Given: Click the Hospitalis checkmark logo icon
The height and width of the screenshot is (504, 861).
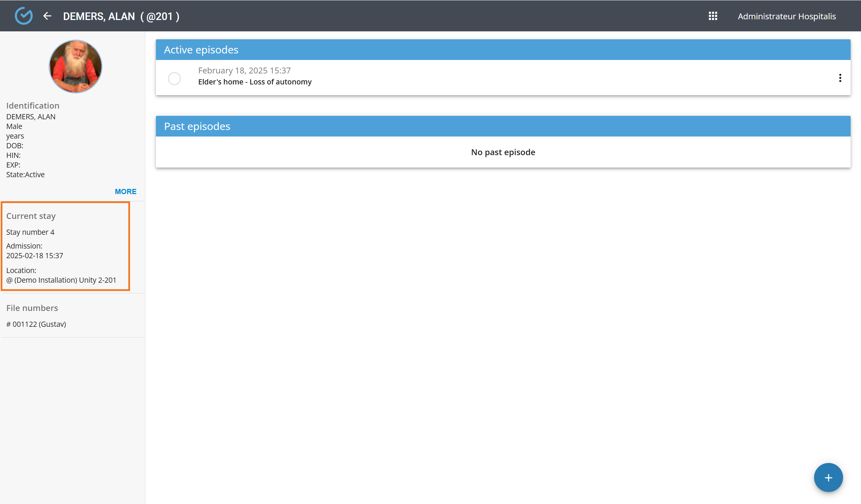Looking at the screenshot, I should 23,16.
